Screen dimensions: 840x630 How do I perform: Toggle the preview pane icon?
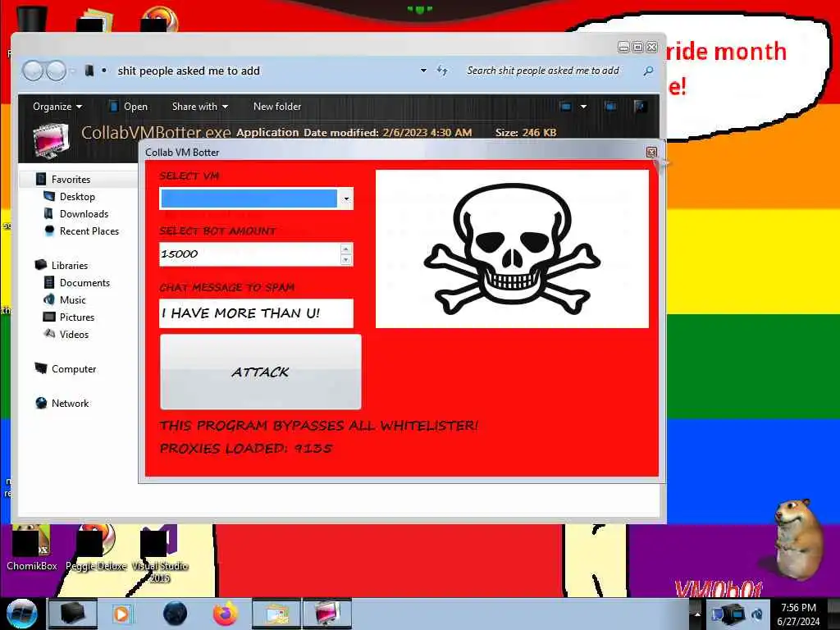pos(610,106)
